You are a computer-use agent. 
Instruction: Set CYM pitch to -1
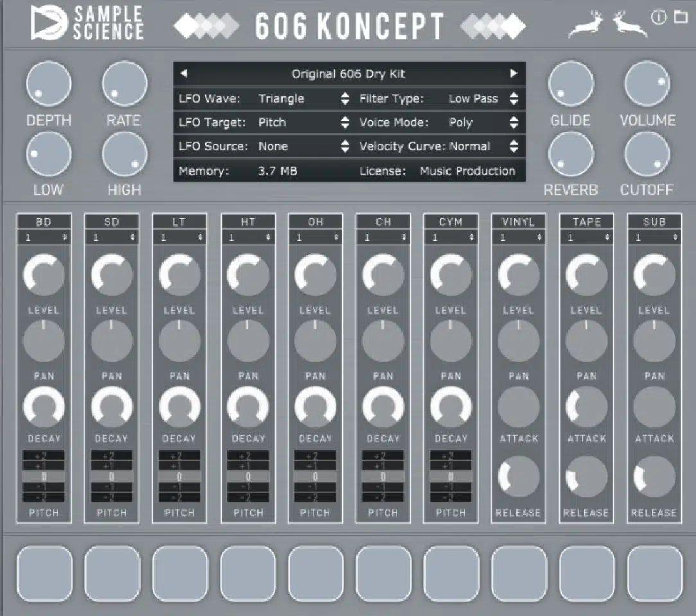coord(451,487)
